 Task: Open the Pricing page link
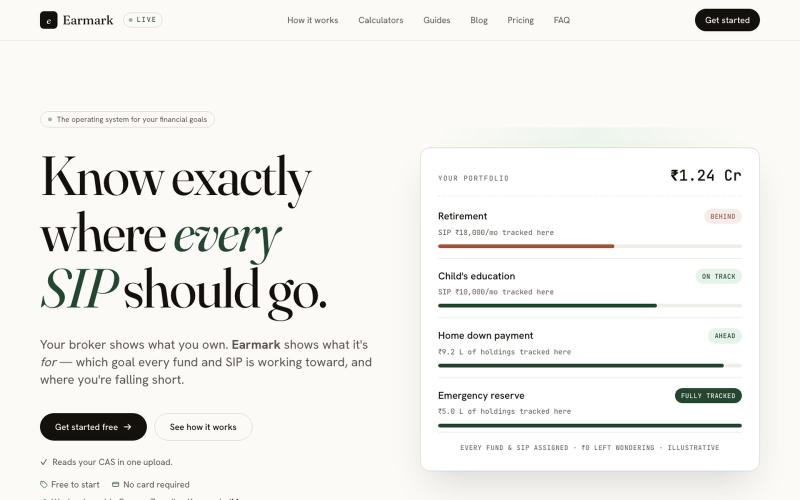coord(520,20)
